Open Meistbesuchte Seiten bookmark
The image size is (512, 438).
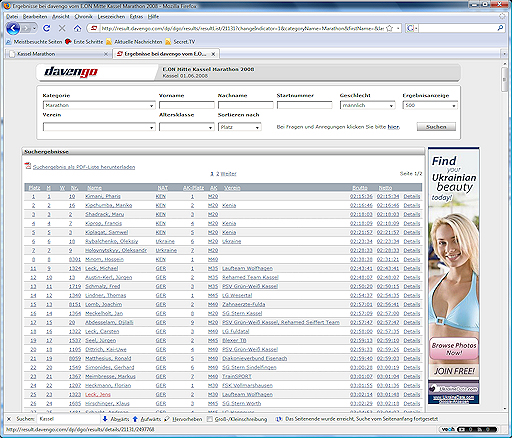coord(34,42)
